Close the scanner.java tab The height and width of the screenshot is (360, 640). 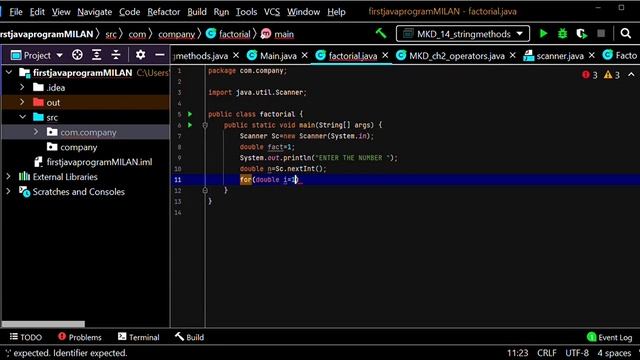click(592, 55)
